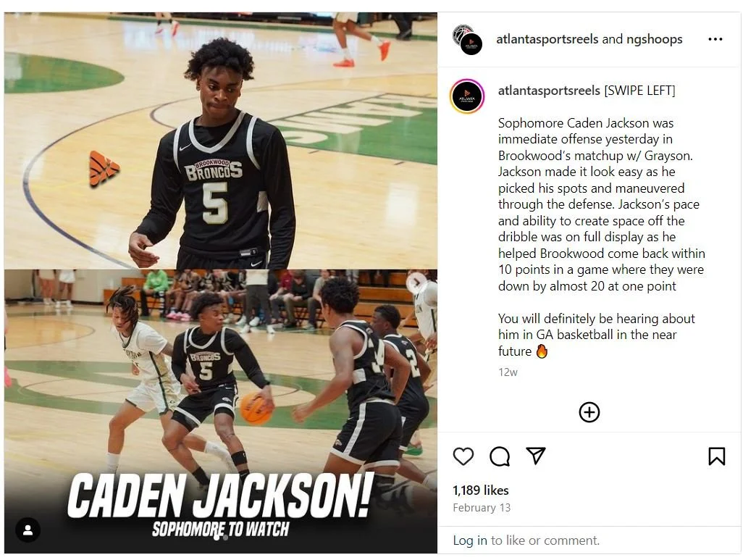This screenshot has width=756, height=560.
Task: Advance to the next photo using the arrow
Action: 416,283
